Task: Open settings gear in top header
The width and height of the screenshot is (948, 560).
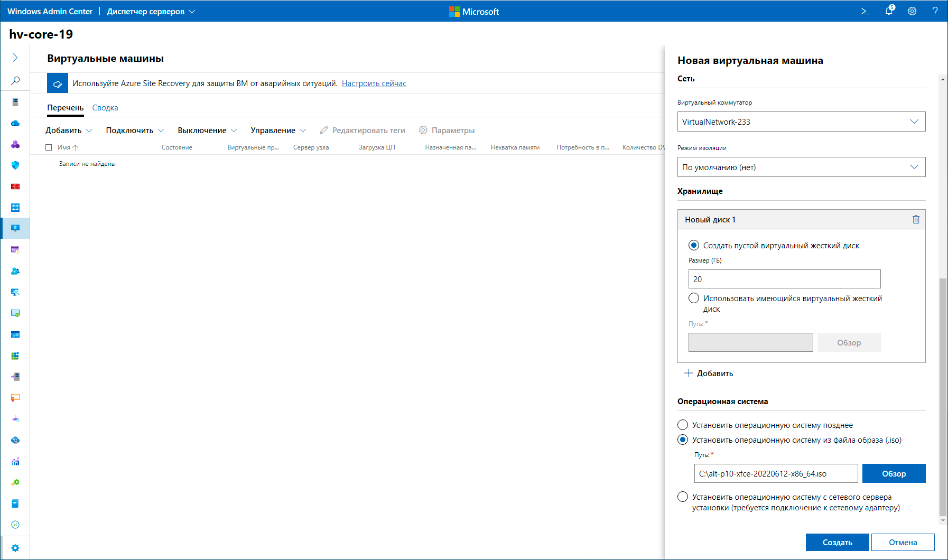Action: (912, 11)
